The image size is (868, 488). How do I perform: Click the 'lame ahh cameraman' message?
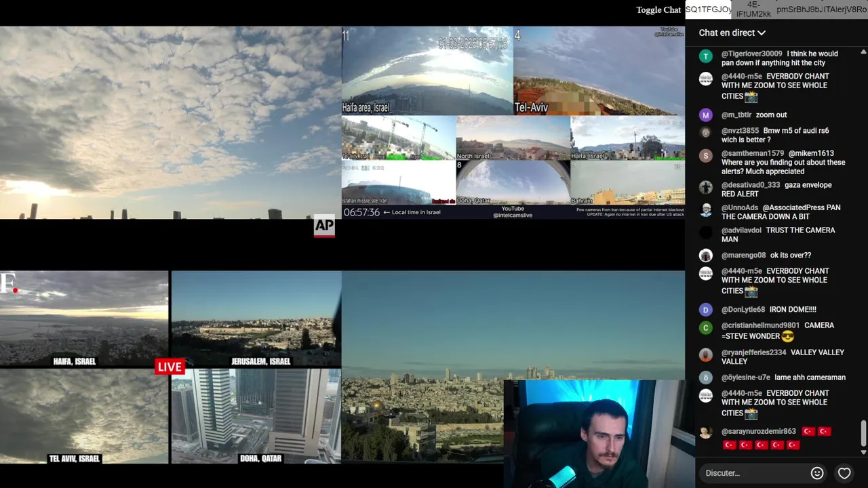810,378
